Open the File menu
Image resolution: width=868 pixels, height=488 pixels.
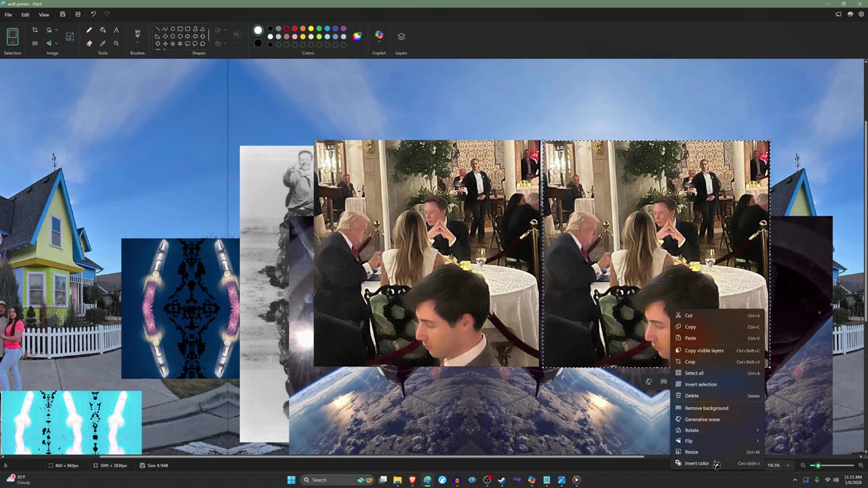pyautogui.click(x=8, y=14)
